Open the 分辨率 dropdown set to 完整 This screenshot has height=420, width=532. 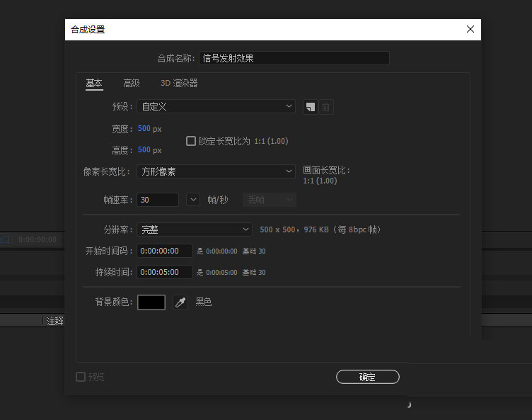[195, 229]
